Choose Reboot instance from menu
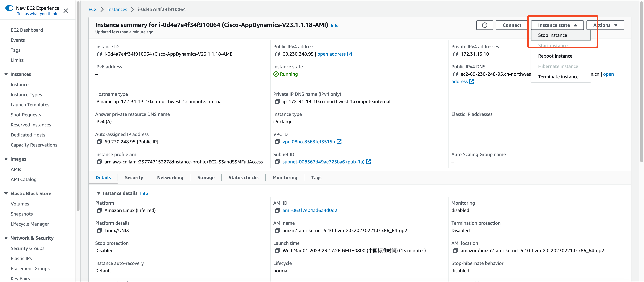Screen dimensions: 644x282 pyautogui.click(x=561, y=56)
